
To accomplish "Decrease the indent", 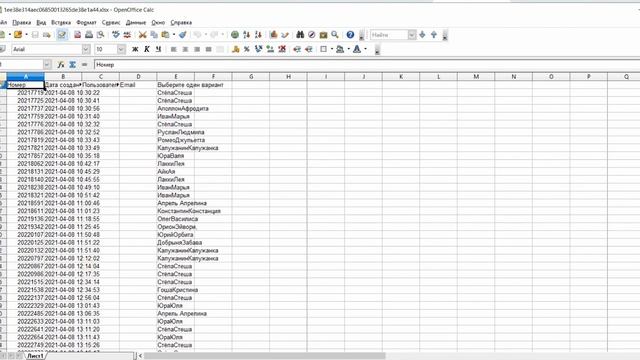I will pyautogui.click(x=297, y=49).
